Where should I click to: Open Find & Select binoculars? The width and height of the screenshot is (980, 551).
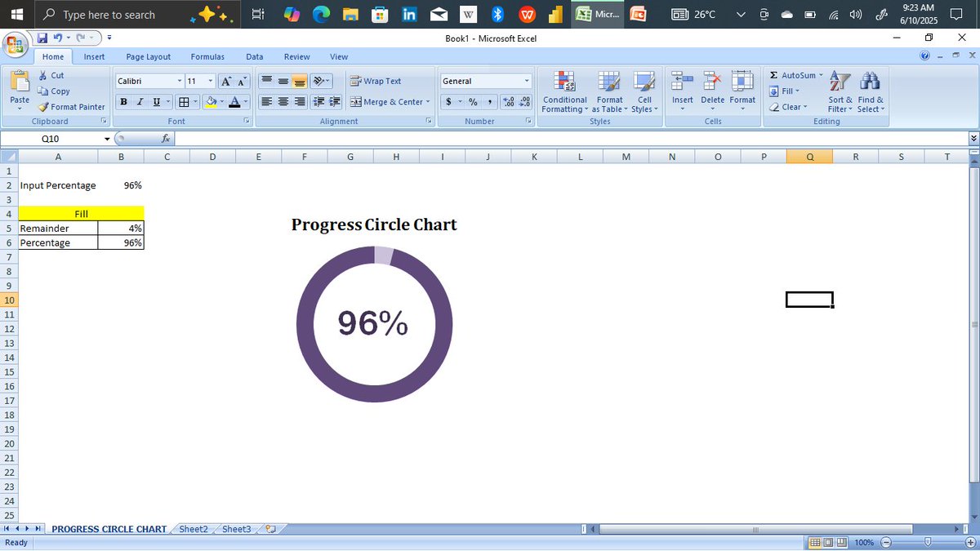tap(871, 91)
